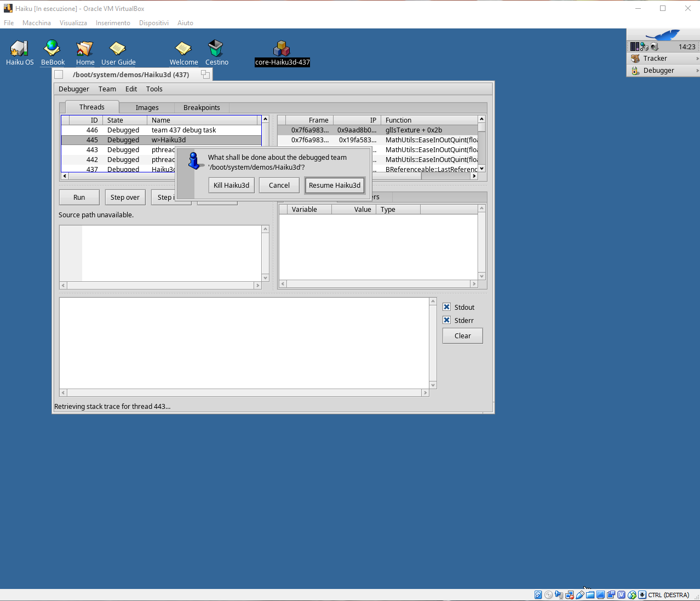
Task: Open the Cestino trash icon
Action: [x=216, y=48]
